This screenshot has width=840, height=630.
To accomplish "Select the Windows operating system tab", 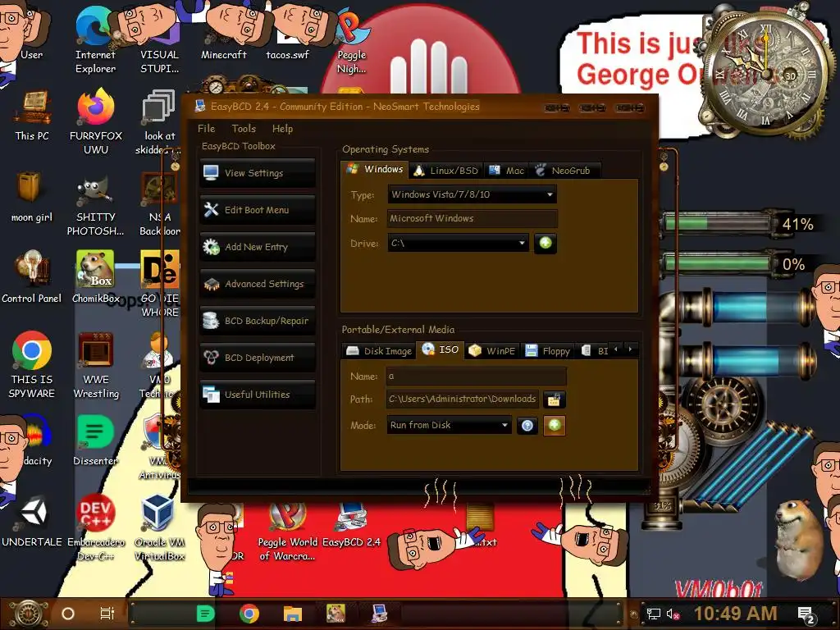I will [x=374, y=169].
